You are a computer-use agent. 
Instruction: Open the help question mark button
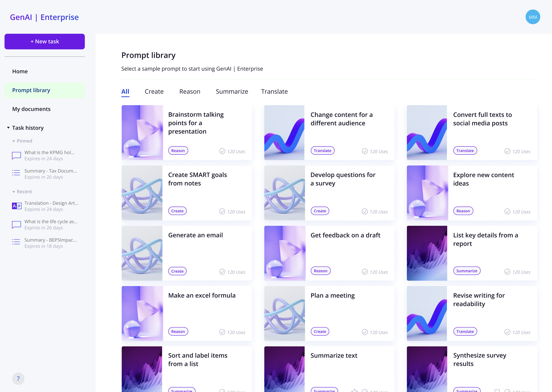(x=18, y=378)
